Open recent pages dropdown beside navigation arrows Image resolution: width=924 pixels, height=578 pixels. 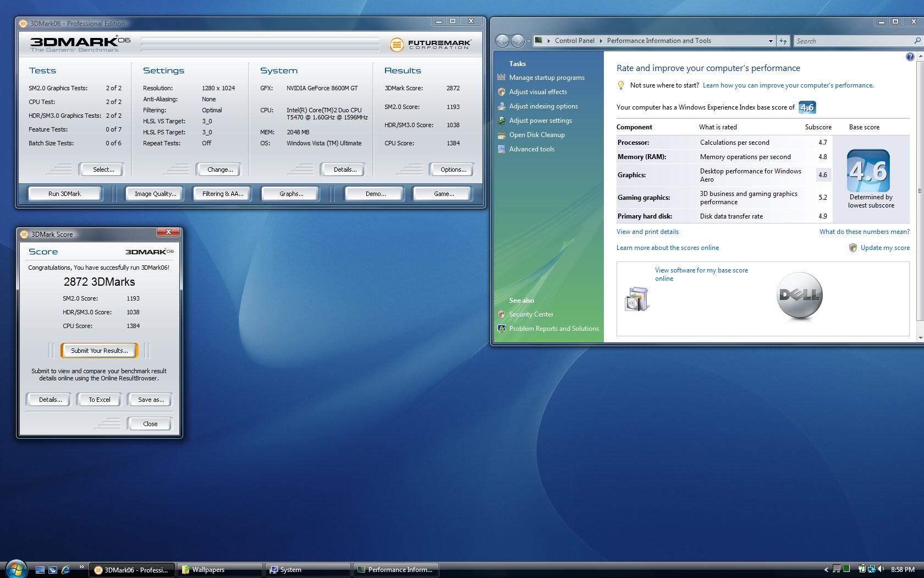click(529, 41)
